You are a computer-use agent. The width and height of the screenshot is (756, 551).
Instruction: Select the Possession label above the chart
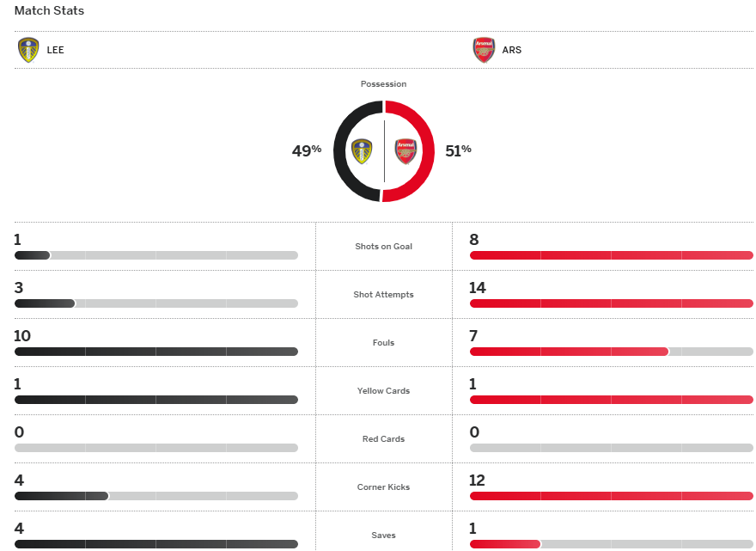pyautogui.click(x=384, y=84)
